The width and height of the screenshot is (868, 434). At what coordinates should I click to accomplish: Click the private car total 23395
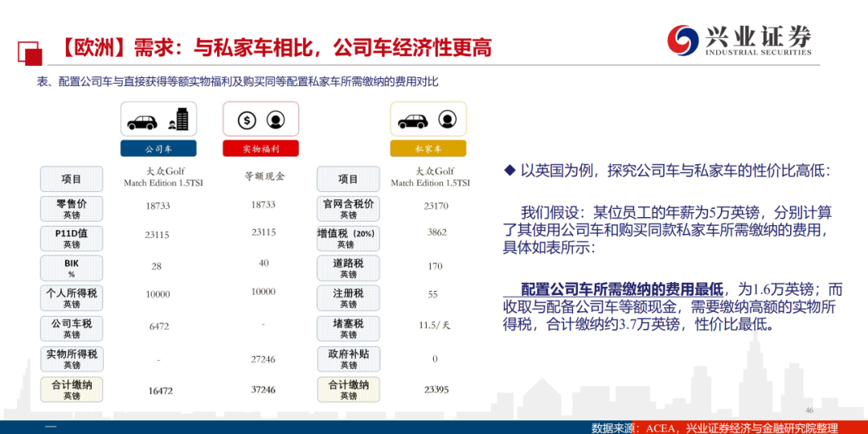435,390
